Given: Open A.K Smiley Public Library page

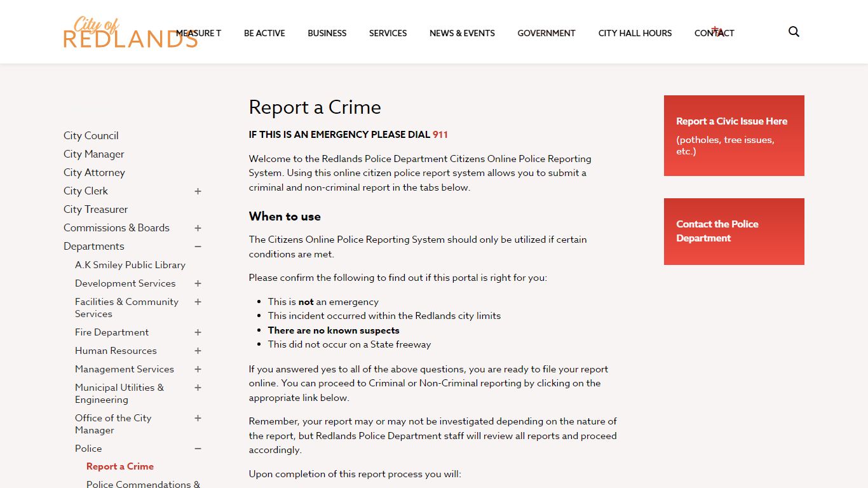Looking at the screenshot, I should click(130, 265).
